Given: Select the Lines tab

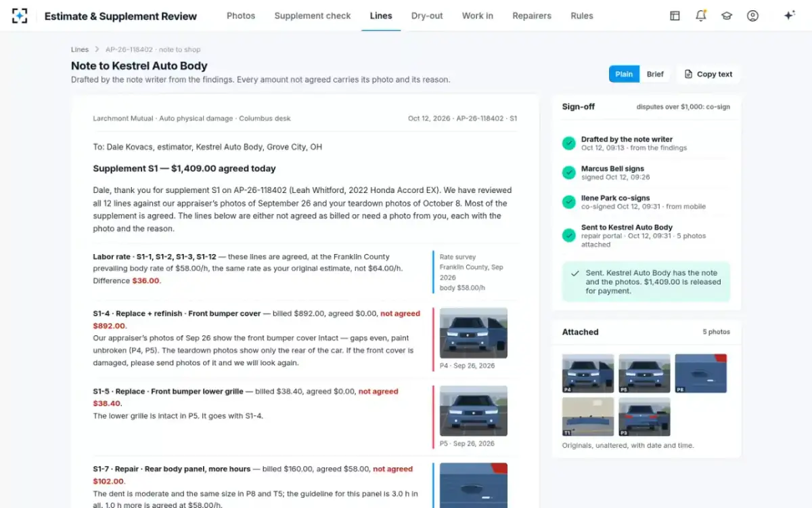Looking at the screenshot, I should 381,16.
